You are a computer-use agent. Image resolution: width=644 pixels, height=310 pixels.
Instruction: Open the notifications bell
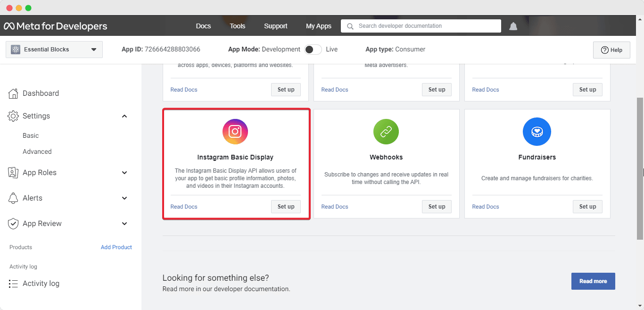point(513,26)
